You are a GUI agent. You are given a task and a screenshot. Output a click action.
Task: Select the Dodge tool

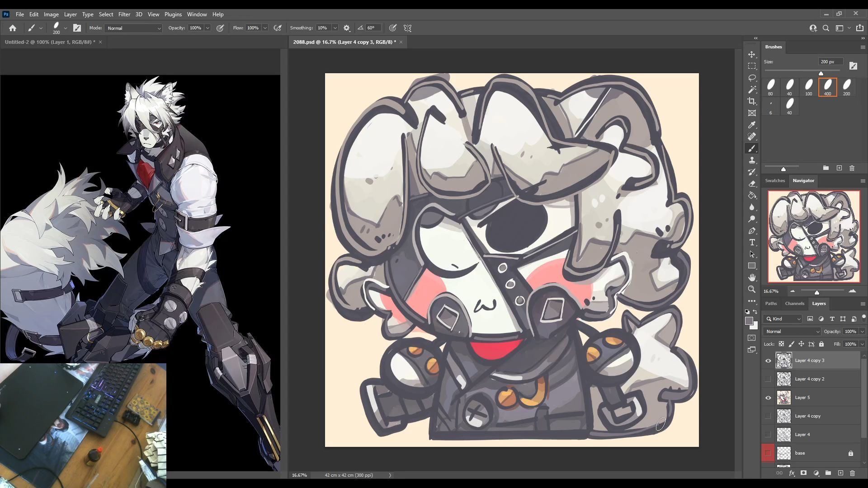(x=752, y=219)
